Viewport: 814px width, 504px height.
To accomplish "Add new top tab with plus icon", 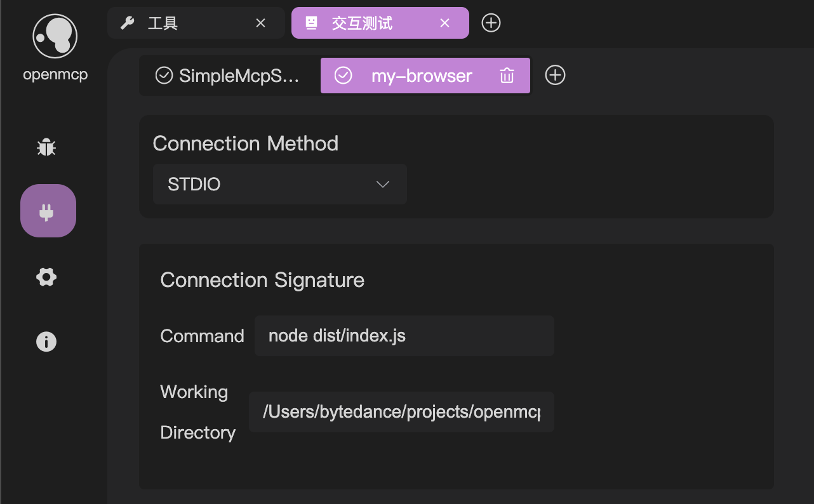I will (x=491, y=23).
